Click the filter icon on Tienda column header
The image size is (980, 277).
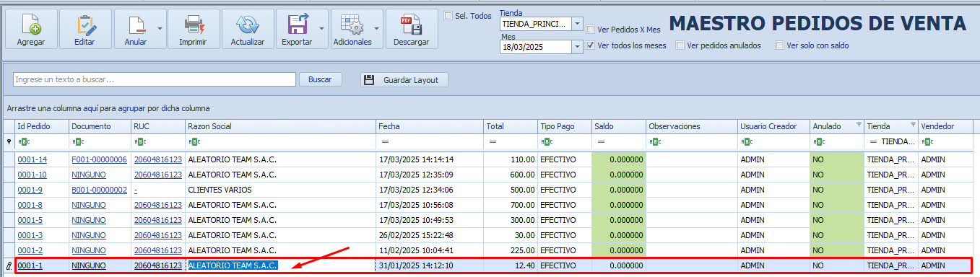click(913, 126)
